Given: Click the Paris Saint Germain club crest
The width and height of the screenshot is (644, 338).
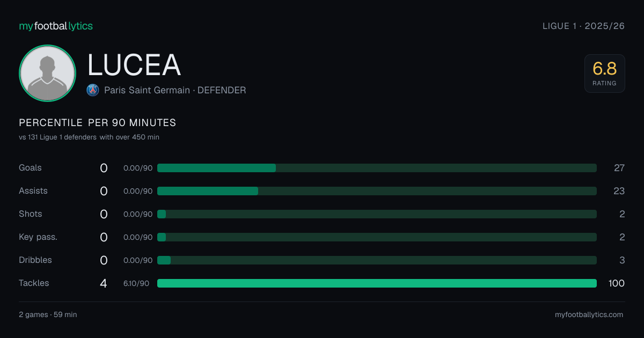Looking at the screenshot, I should (x=93, y=90).
